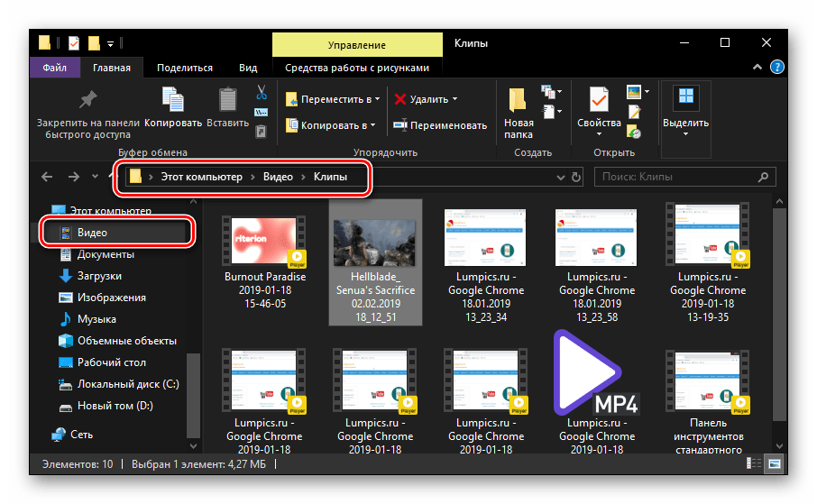Create a new folder with Новая папка
Screen dimensions: 817x504
pyautogui.click(x=518, y=111)
